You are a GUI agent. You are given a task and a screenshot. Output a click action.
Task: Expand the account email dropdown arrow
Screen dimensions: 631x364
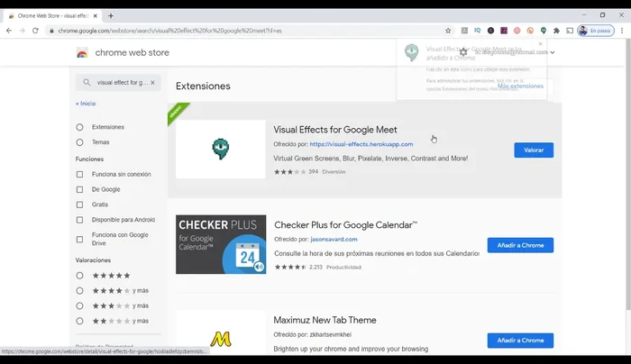point(553,52)
